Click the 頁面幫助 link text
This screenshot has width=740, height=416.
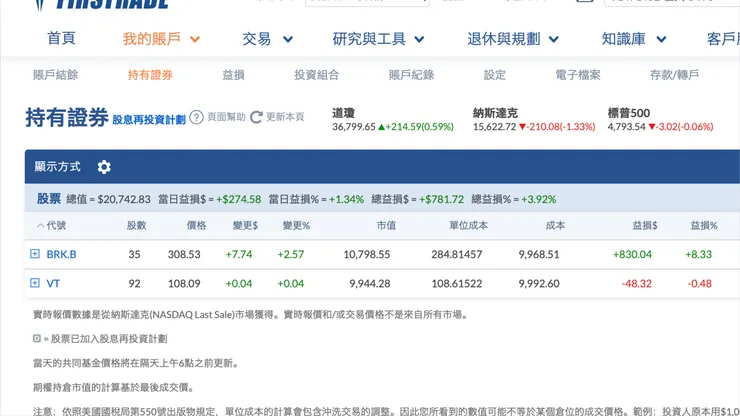pyautogui.click(x=227, y=117)
